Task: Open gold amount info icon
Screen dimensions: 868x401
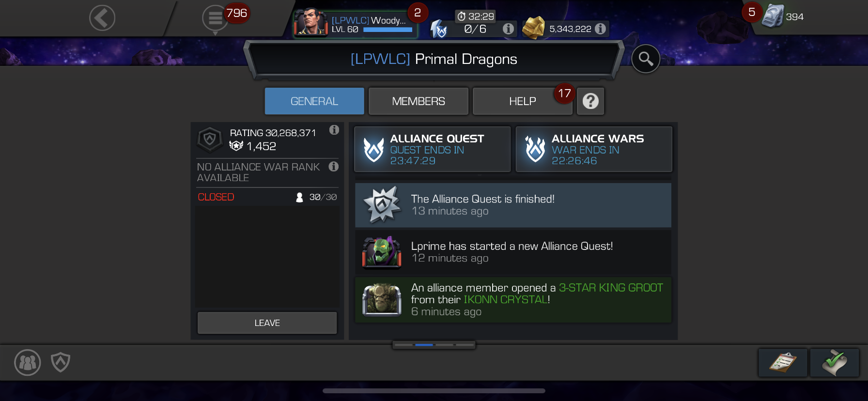Action: [x=600, y=29]
